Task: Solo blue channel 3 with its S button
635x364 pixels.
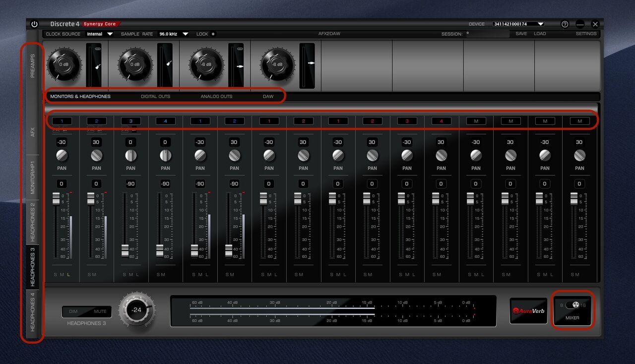Action: click(x=124, y=274)
